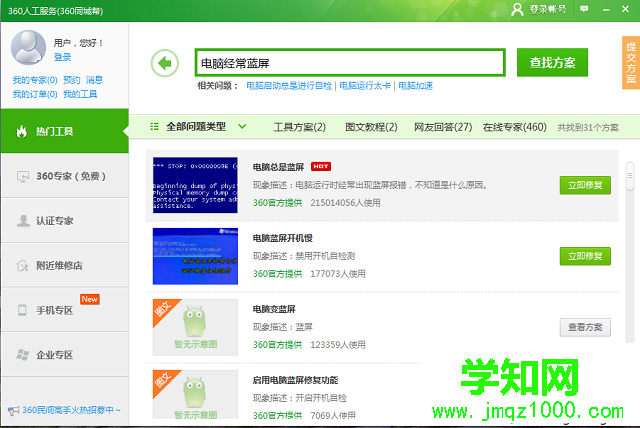Click the monitor icon beside 360专家
Image resolution: width=640 pixels, height=428 pixels.
23,176
